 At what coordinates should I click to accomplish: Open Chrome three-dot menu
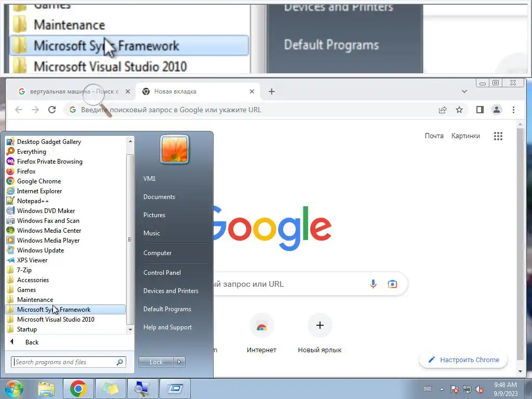pyautogui.click(x=513, y=110)
